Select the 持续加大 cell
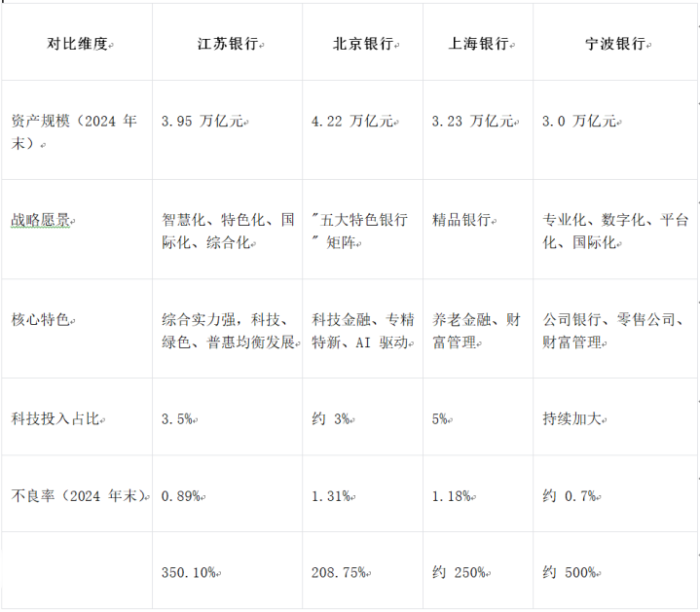Viewport: 700px width, 612px height. (x=573, y=419)
